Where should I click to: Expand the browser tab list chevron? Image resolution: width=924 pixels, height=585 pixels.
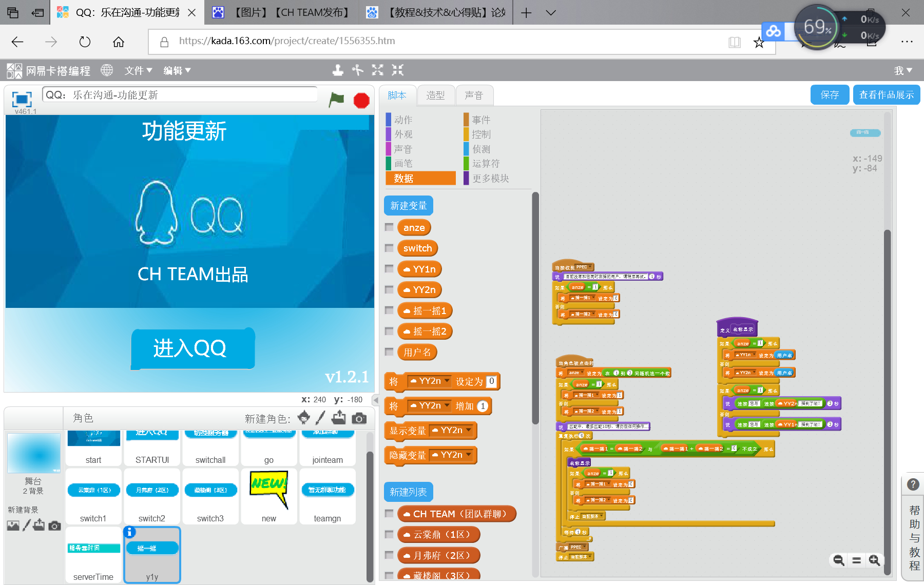550,13
